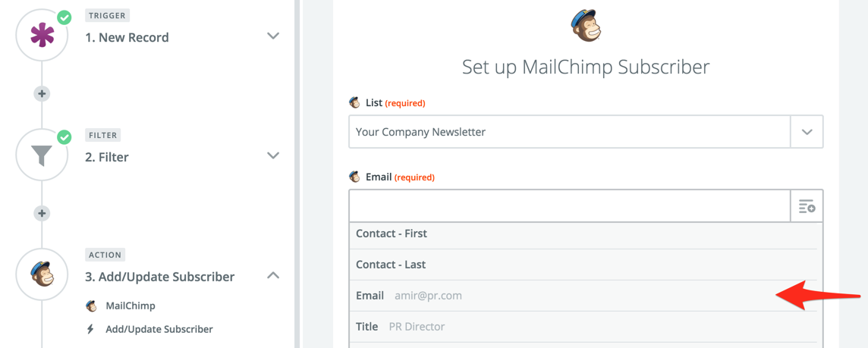
Task: Click the MailChimp monkey action step icon
Action: pos(42,274)
